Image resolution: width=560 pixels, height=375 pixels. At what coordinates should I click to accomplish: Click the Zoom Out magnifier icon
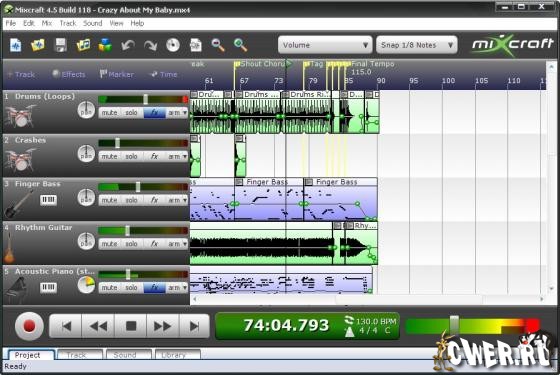218,45
